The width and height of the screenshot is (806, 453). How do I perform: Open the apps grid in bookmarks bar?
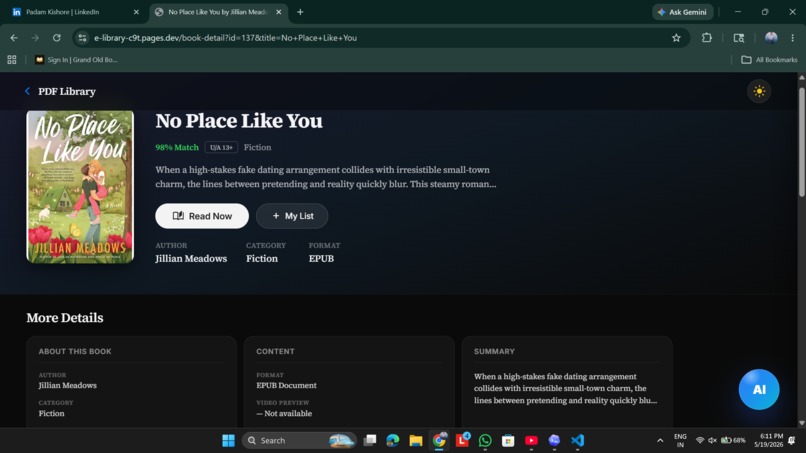[12, 60]
